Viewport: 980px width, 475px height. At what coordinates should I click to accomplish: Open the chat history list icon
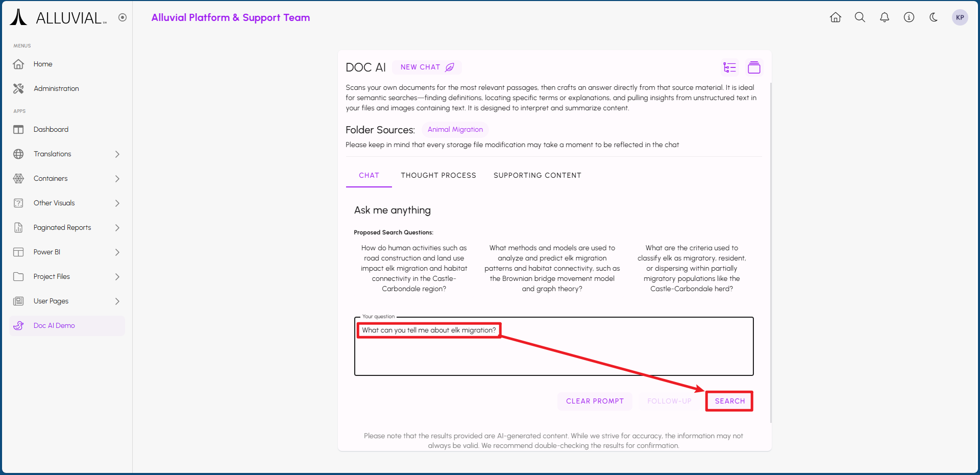coord(730,67)
